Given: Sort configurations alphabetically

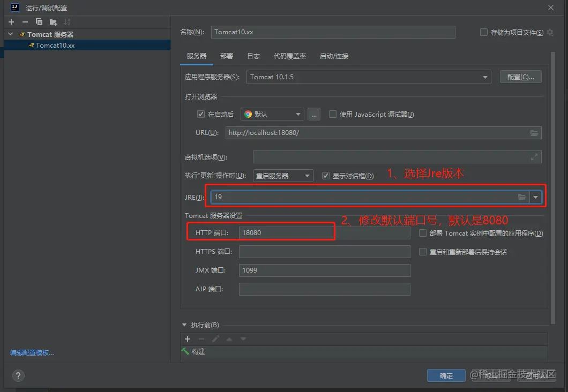Looking at the screenshot, I should pos(67,22).
